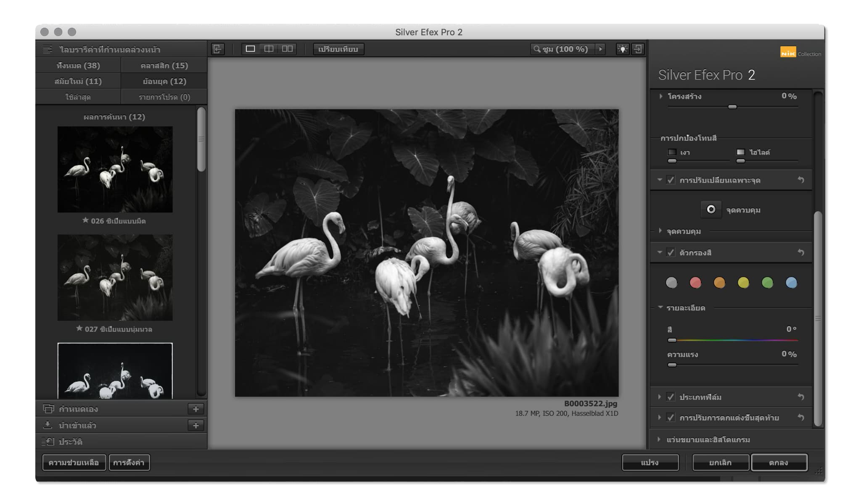
Task: Click the shadows เงา tone icon
Action: point(672,152)
